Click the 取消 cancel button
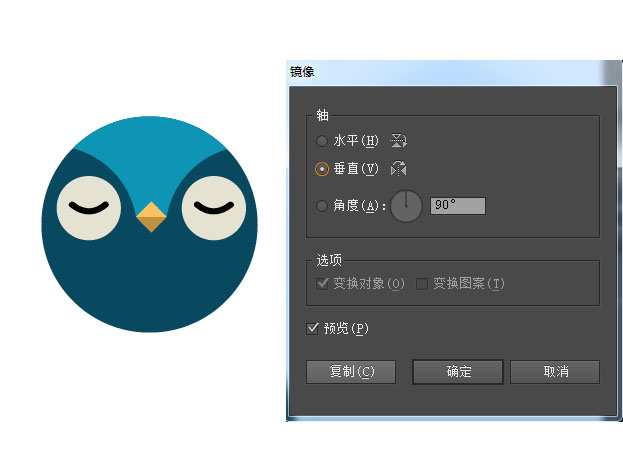Viewport: 623px width, 460px height. pyautogui.click(x=555, y=372)
